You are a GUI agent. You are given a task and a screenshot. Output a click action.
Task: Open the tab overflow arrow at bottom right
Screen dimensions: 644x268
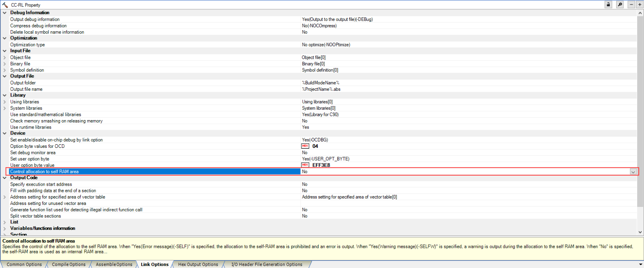point(640,264)
